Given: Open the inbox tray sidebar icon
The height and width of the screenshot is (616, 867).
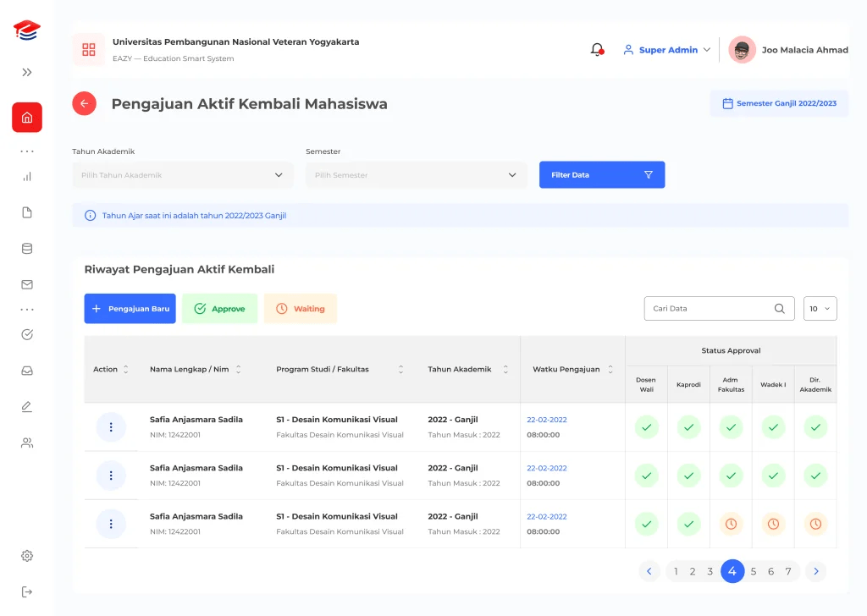Looking at the screenshot, I should pos(27,371).
